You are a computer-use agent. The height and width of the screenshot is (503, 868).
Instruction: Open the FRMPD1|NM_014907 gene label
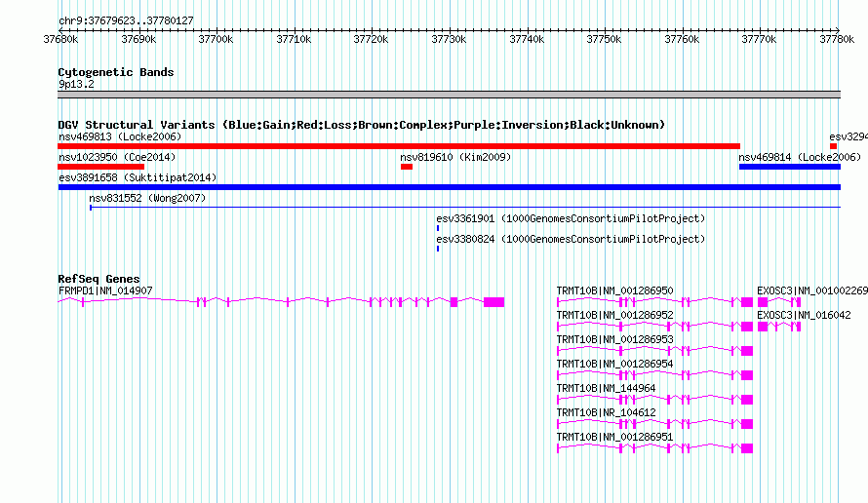pyautogui.click(x=105, y=290)
